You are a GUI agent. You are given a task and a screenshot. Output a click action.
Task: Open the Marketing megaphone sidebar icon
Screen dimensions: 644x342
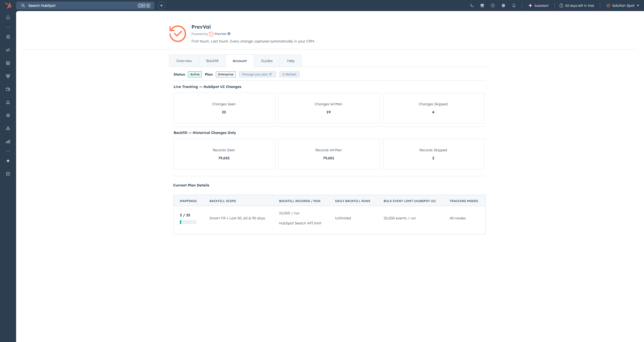(x=8, y=50)
